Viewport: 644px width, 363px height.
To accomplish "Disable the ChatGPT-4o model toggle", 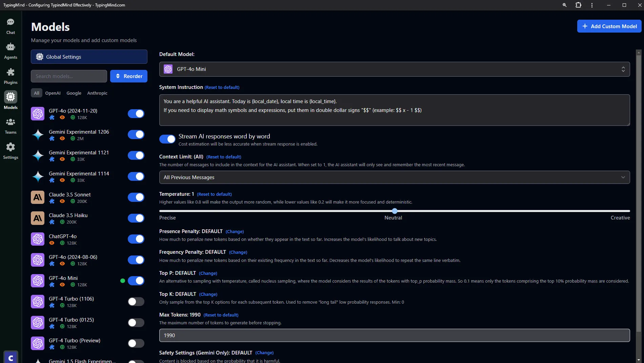I will point(136,239).
